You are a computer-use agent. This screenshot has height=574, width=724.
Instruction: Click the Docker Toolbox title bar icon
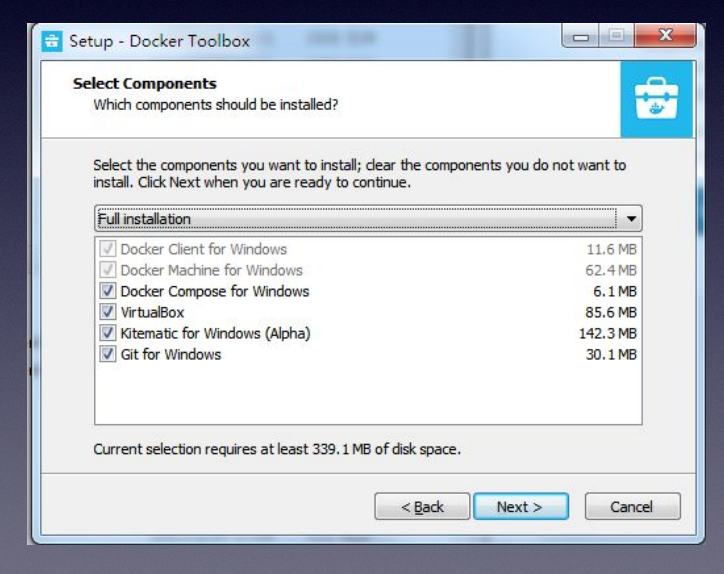[52, 41]
